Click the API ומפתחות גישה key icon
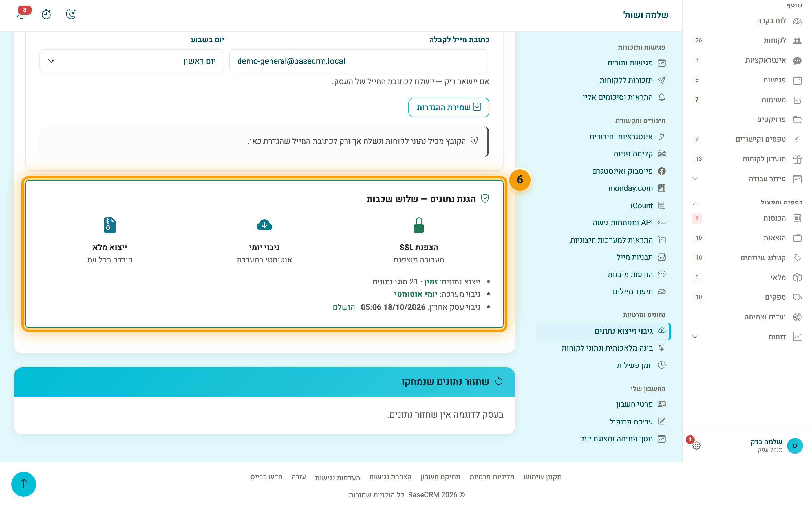 662,223
